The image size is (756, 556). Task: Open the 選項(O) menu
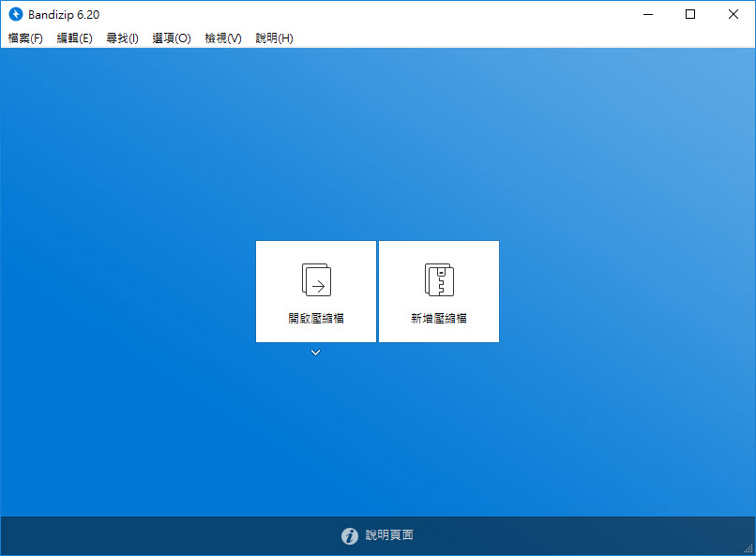pyautogui.click(x=172, y=38)
